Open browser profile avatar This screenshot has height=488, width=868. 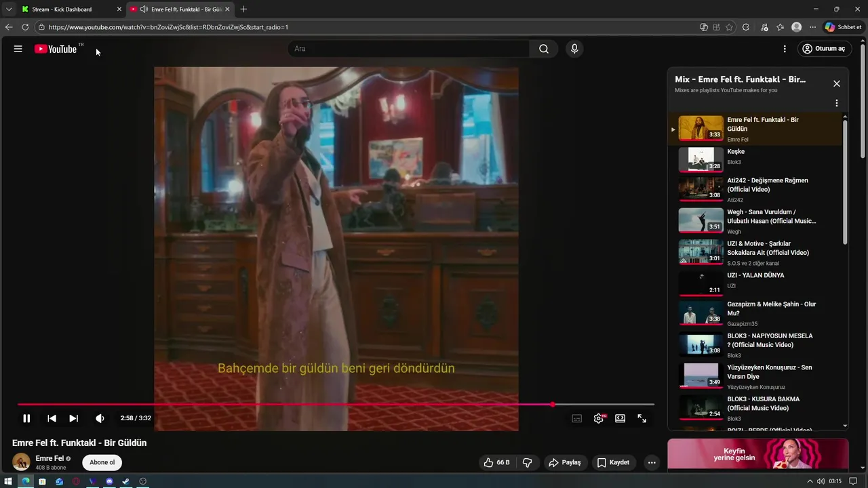point(796,27)
